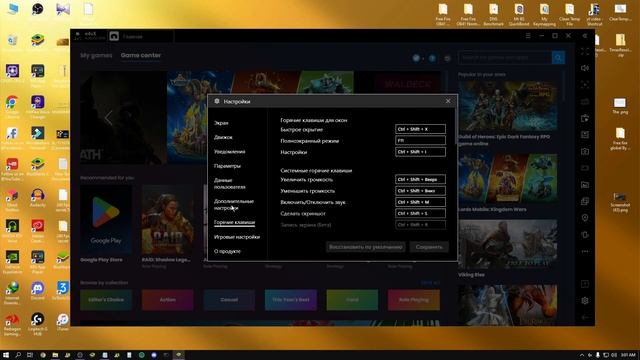Select Движок in settings sidebar
The image size is (640, 360).
pyautogui.click(x=223, y=137)
